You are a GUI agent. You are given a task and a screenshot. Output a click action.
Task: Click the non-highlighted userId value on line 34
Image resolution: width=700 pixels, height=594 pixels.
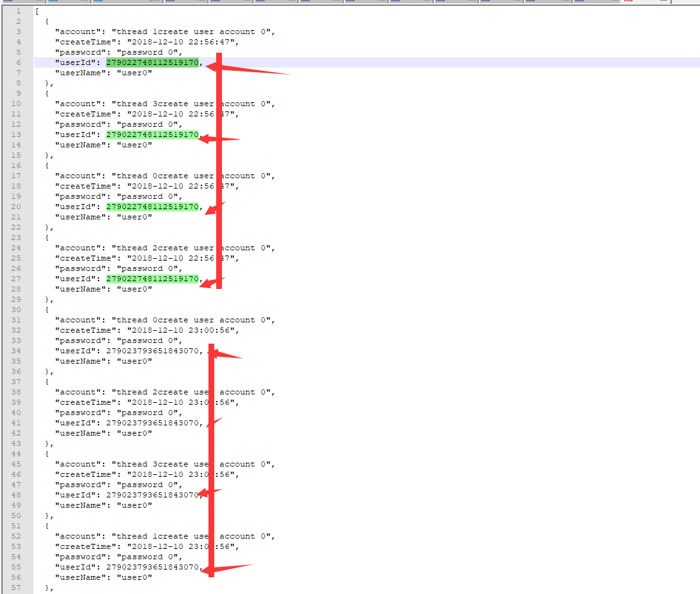152,351
